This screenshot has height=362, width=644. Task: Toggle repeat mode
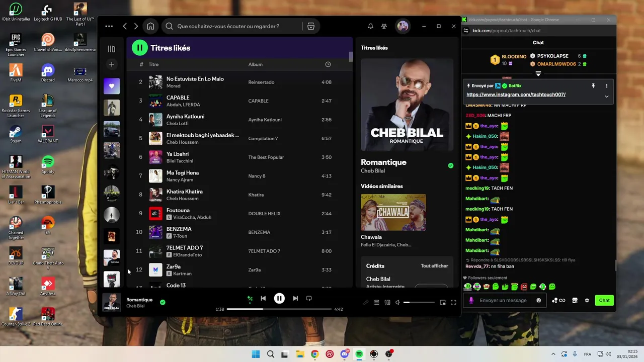[309, 298]
